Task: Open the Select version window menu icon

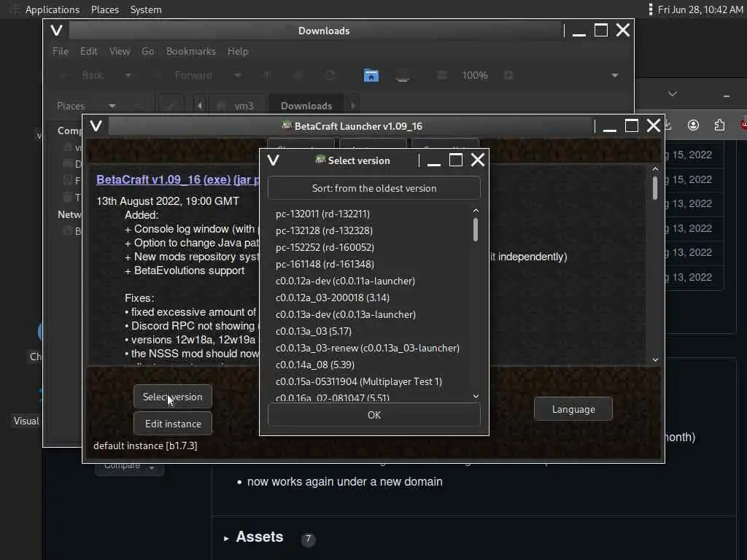Action: pyautogui.click(x=273, y=160)
